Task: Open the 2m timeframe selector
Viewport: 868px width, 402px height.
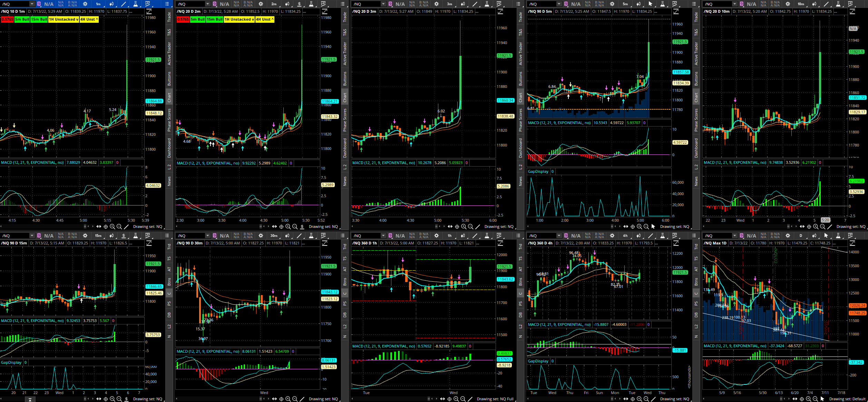Action: pyautogui.click(x=274, y=4)
